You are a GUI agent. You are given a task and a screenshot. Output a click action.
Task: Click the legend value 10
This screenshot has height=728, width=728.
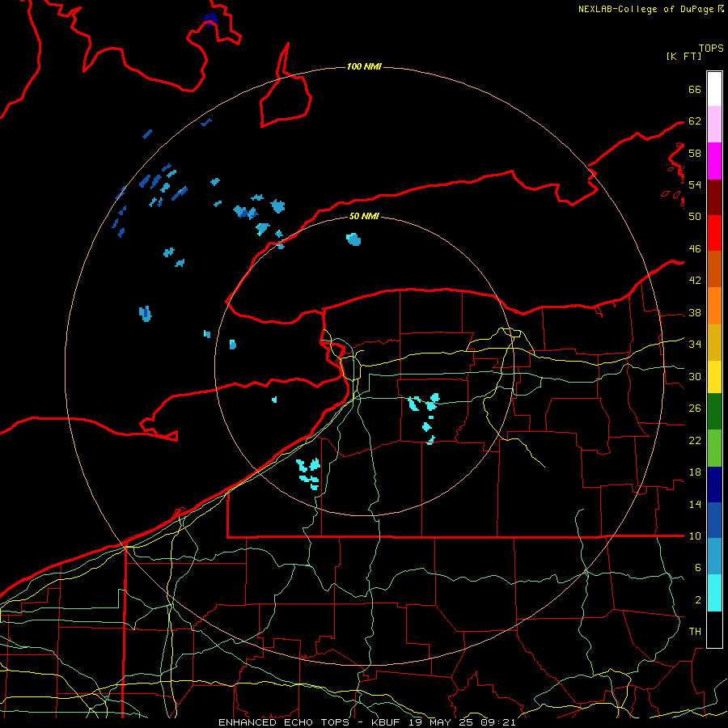tap(695, 535)
